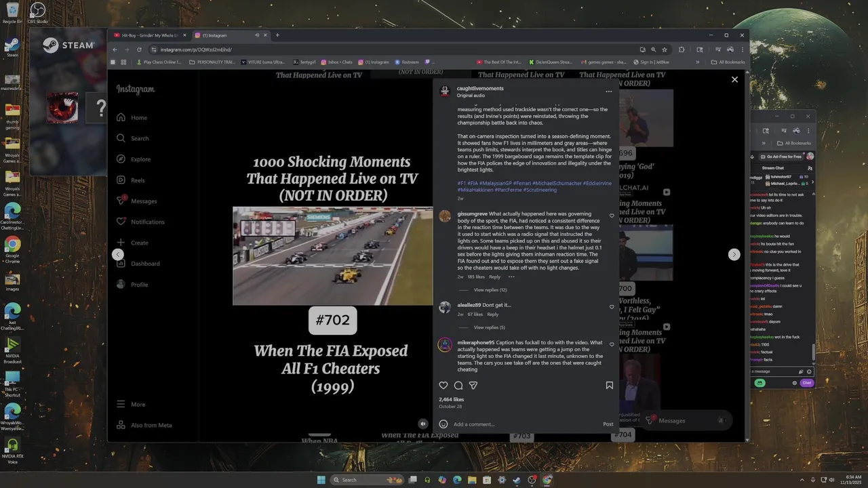Open caughtlivemoments profile link
Image resolution: width=868 pixels, height=488 pixels.
(480, 88)
